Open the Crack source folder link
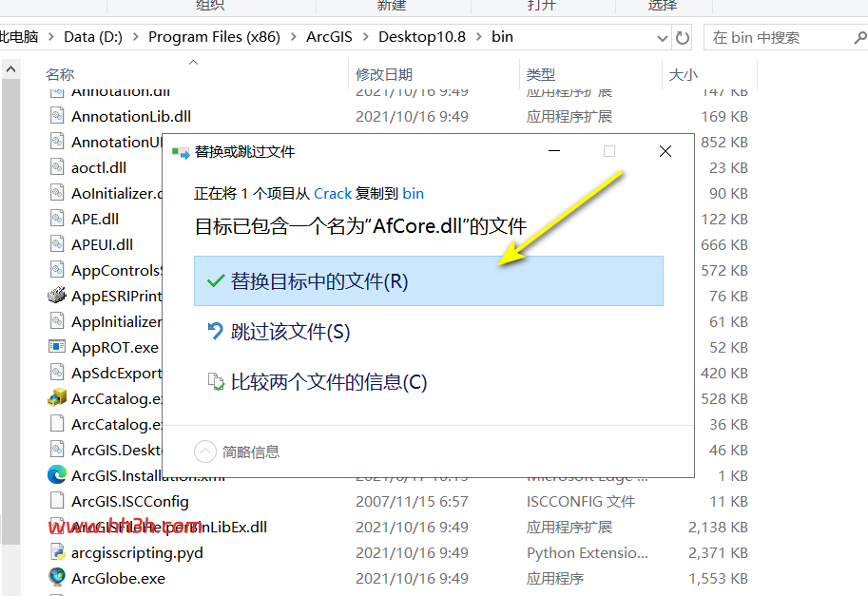Image resolution: width=868 pixels, height=596 pixels. [333, 193]
